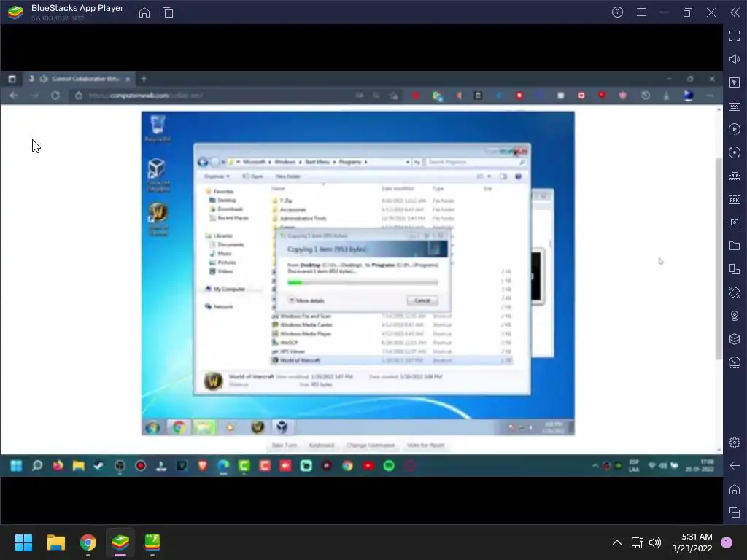Click the web page vertical scrollbar
Viewport: 747px width, 560px height.
click(719, 260)
